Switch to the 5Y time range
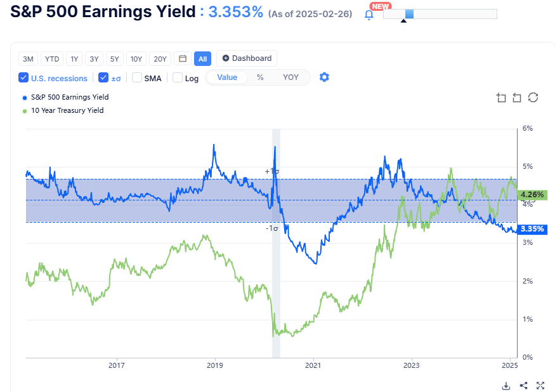The image size is (555, 392). (114, 58)
